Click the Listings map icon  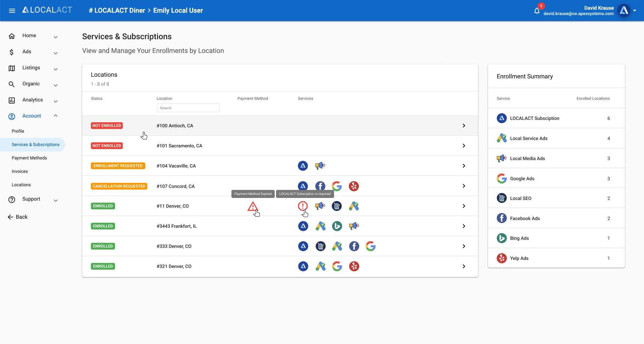click(12, 68)
